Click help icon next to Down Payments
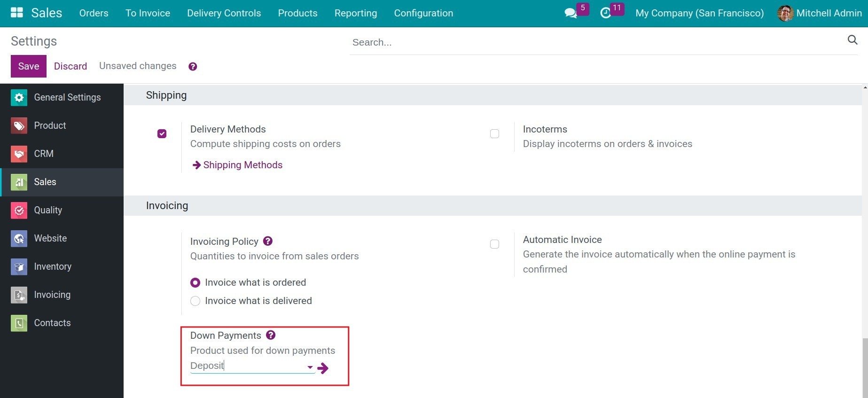The image size is (868, 398). pos(271,335)
